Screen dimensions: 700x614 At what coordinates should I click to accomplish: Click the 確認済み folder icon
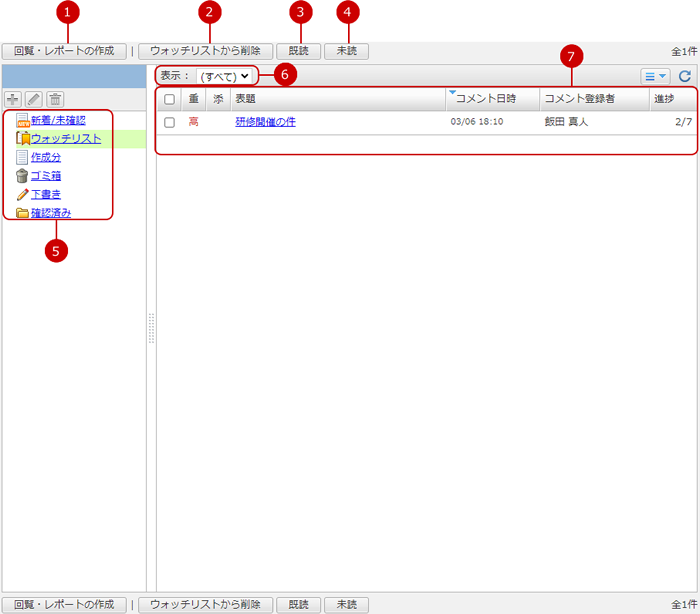pos(22,212)
